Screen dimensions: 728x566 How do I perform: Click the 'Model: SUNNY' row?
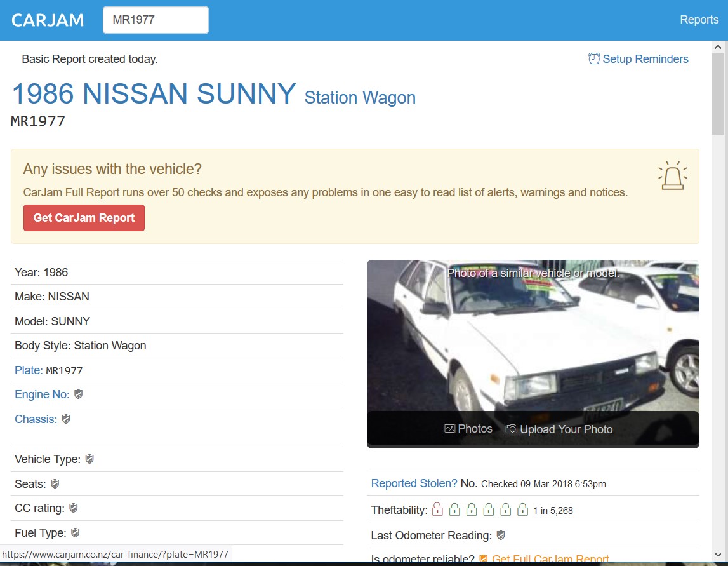click(x=177, y=321)
